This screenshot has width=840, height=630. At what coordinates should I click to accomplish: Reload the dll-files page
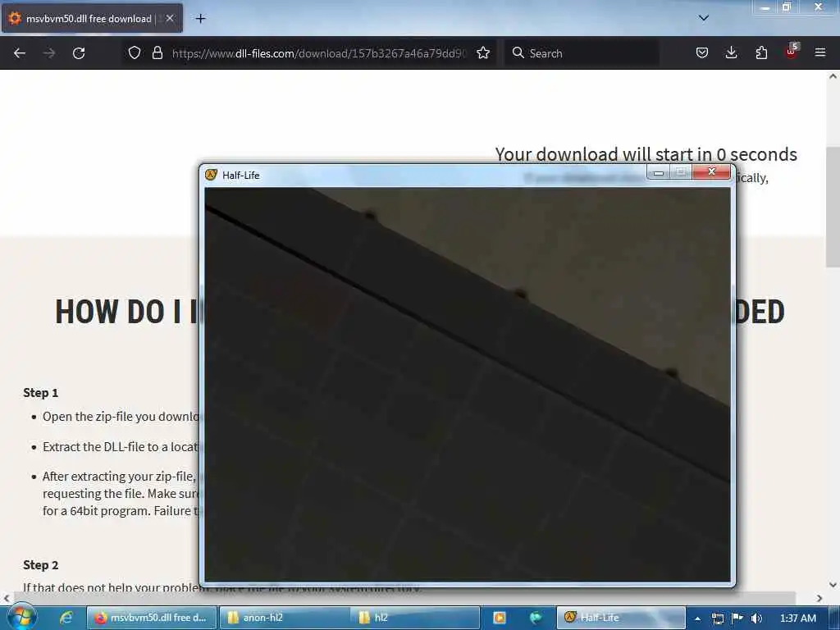pyautogui.click(x=79, y=53)
